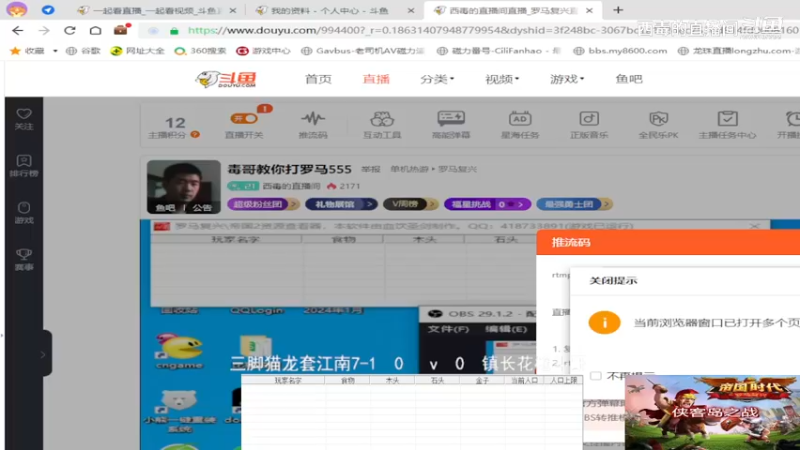Expand the left sidebar with the arrow handle
The image size is (800, 450).
pos(43,354)
